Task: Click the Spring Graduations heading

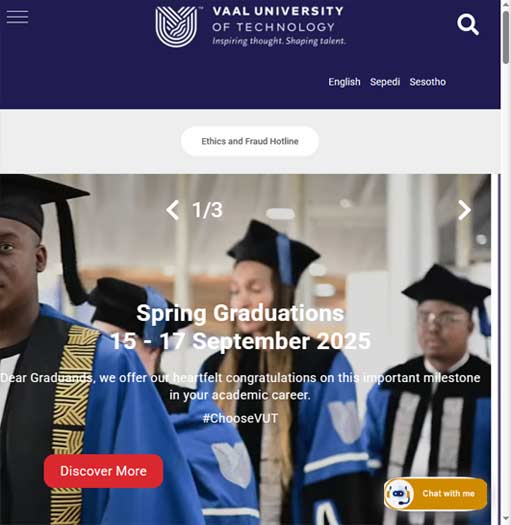Action: (240, 313)
